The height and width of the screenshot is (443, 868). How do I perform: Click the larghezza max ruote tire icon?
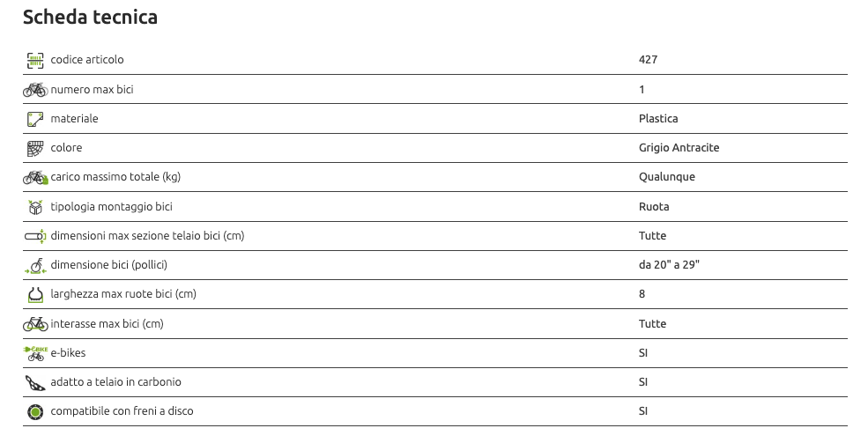click(x=35, y=294)
